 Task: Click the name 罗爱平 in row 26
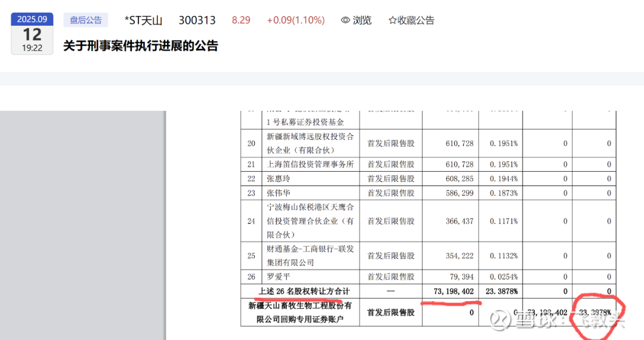coord(278,277)
